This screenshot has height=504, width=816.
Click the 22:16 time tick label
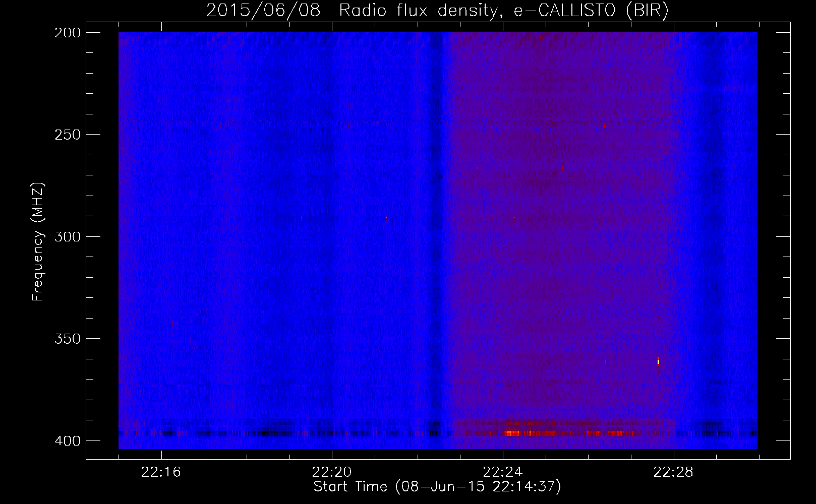(x=161, y=472)
